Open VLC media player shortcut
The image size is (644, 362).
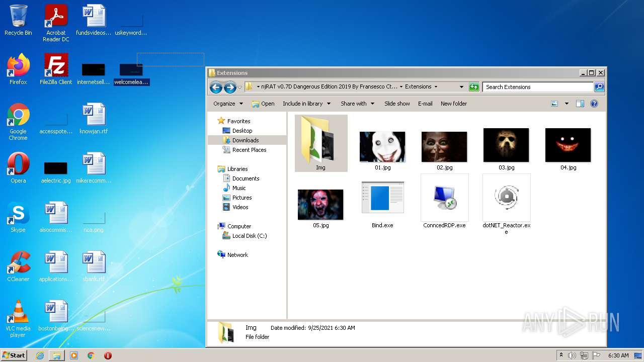coord(18,319)
